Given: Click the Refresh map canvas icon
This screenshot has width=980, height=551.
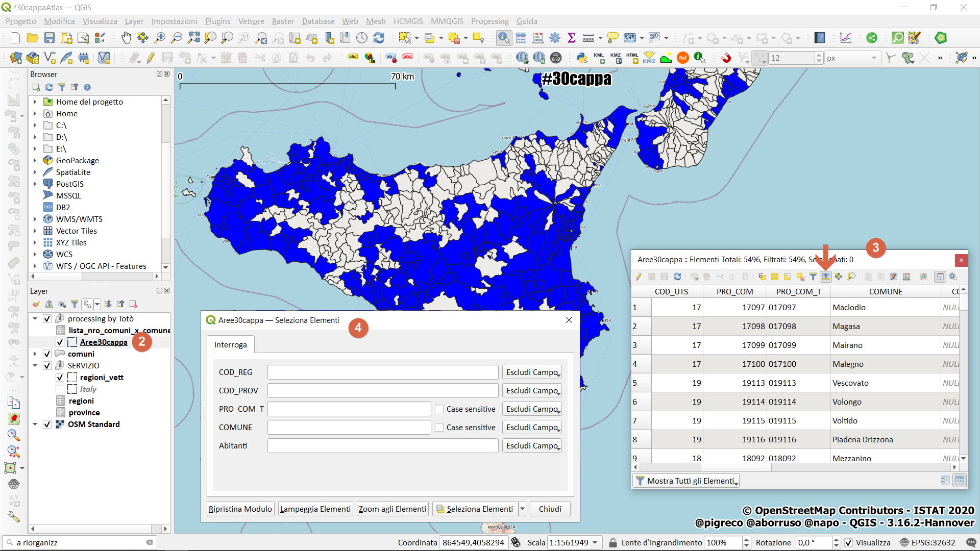Looking at the screenshot, I should [x=379, y=38].
